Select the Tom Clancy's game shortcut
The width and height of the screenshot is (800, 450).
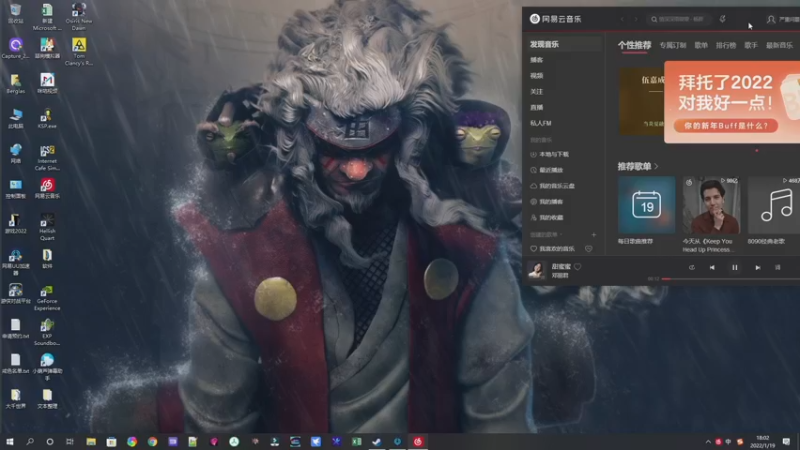tap(79, 52)
